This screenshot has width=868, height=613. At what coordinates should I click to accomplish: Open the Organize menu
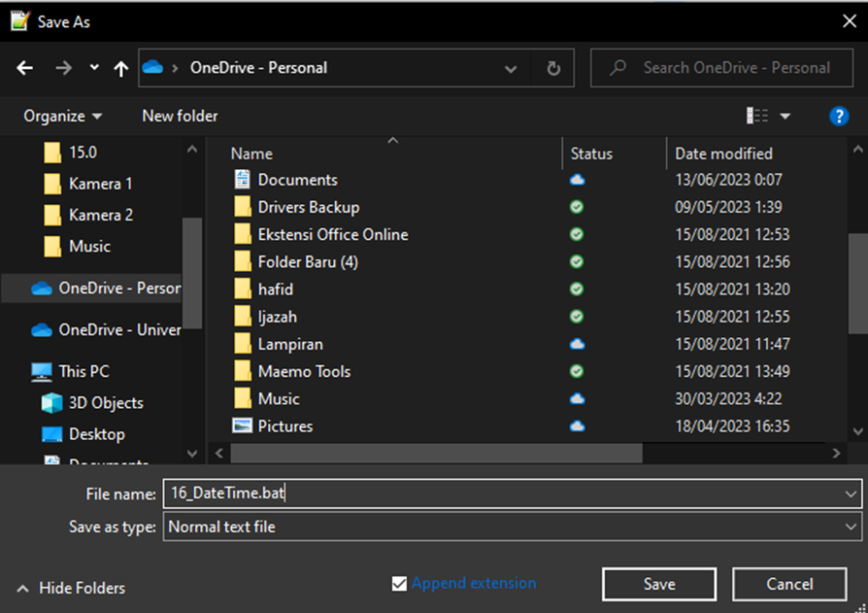62,117
